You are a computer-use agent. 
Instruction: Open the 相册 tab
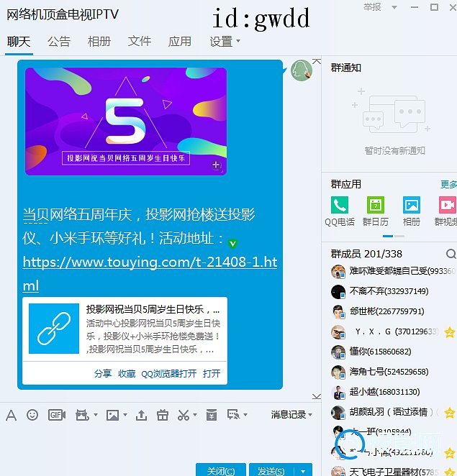click(99, 42)
